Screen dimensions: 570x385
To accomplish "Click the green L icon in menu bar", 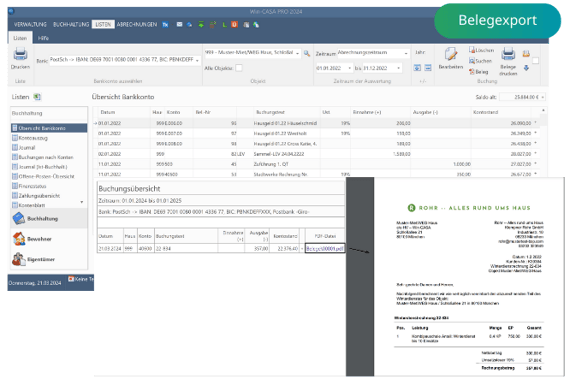I will [224, 25].
